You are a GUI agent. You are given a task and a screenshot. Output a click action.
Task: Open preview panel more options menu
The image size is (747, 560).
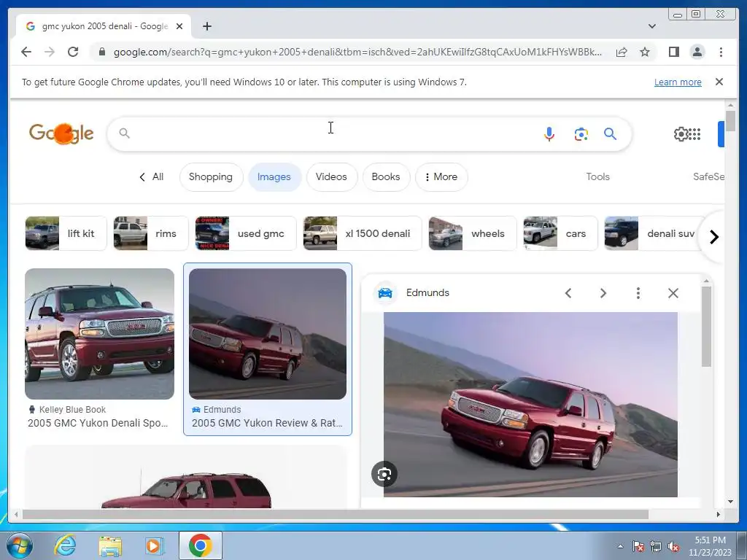[638, 293]
